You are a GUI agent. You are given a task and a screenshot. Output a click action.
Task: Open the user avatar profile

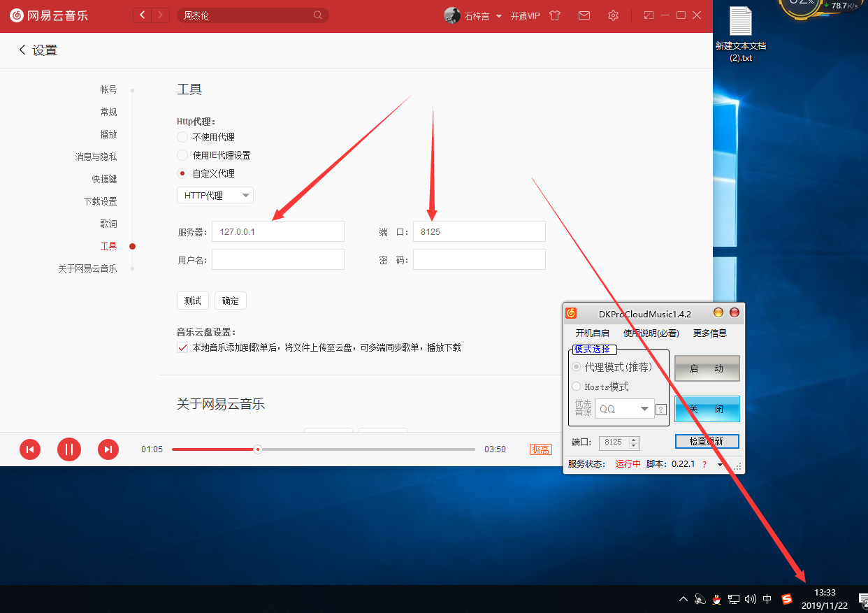[452, 15]
